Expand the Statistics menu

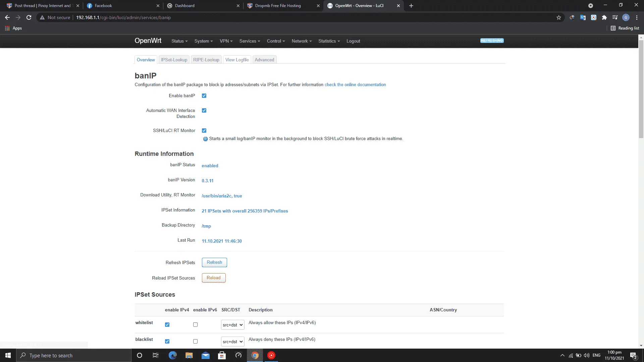(x=329, y=41)
